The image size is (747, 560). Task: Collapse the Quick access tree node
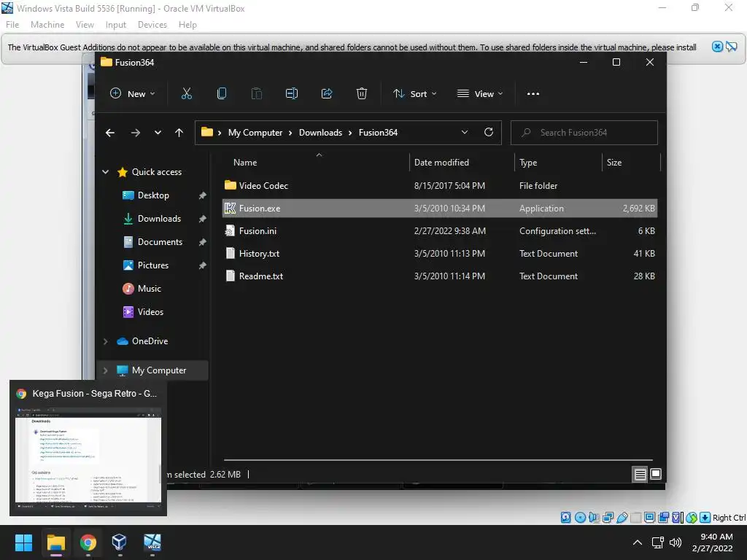(x=105, y=172)
